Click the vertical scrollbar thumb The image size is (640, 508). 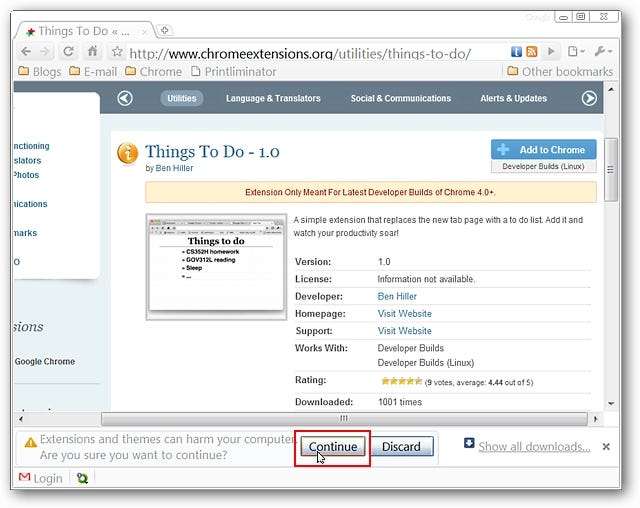click(x=611, y=170)
